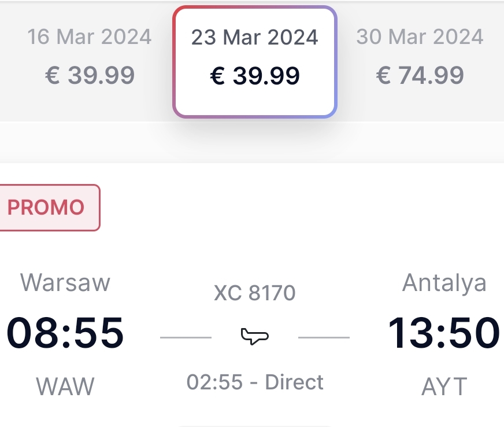Click the line left of plane icon

click(186, 337)
